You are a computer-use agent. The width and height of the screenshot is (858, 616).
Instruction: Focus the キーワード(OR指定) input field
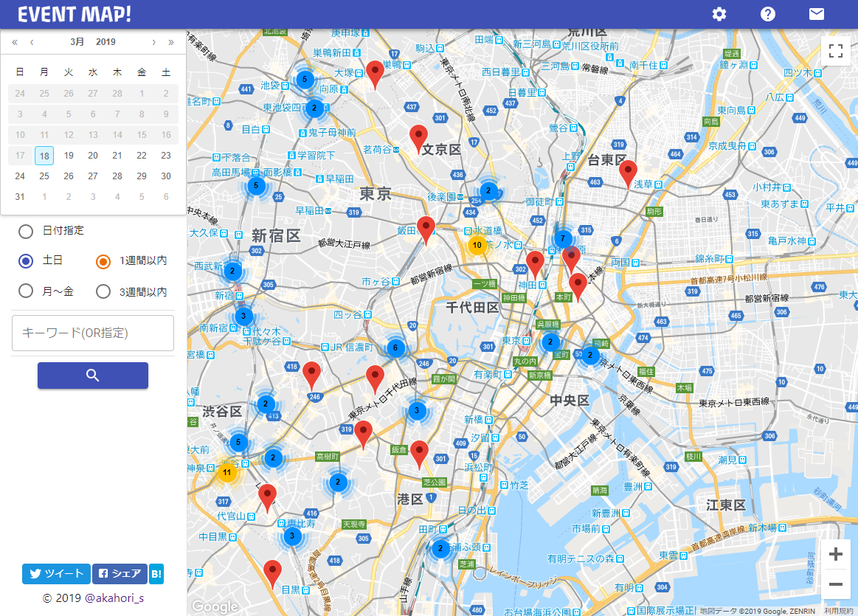(93, 333)
